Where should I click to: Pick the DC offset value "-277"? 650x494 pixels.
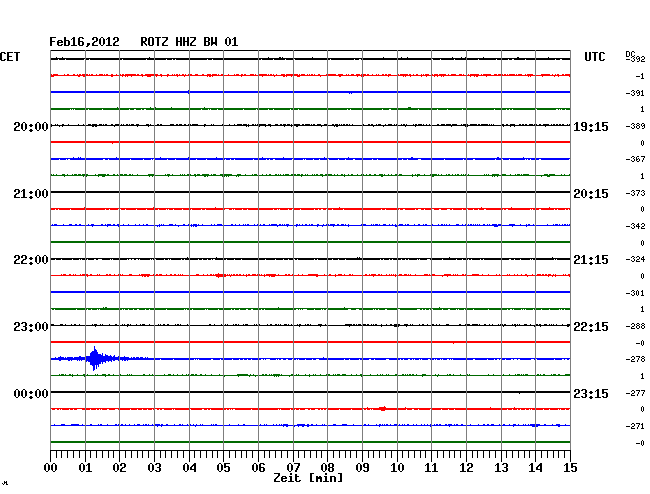(x=635, y=393)
